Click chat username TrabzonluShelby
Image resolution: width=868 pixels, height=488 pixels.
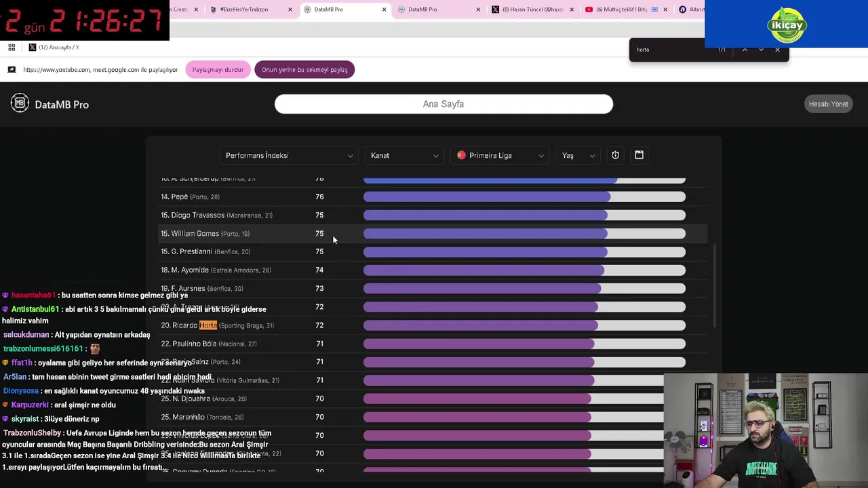pos(32,433)
